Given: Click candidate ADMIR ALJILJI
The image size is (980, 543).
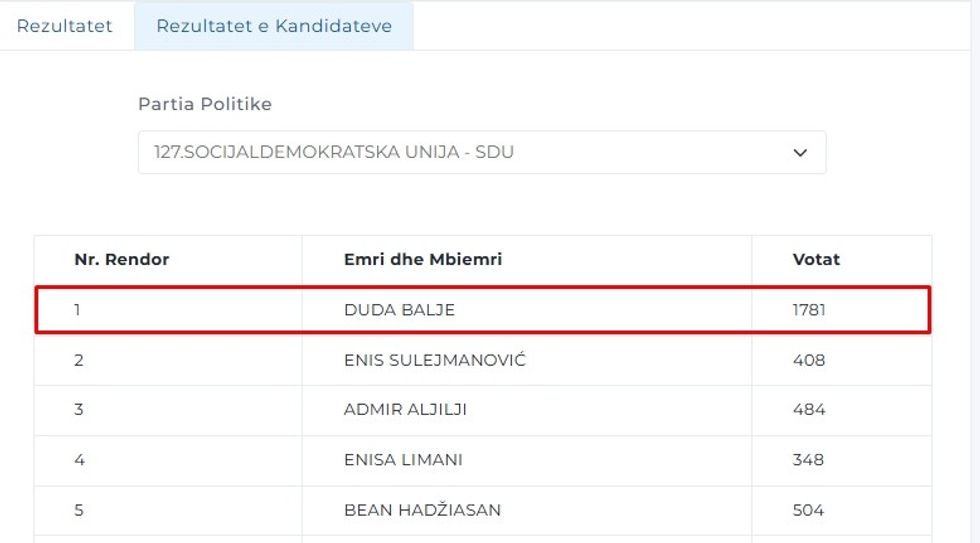Looking at the screenshot, I should click(x=405, y=410).
